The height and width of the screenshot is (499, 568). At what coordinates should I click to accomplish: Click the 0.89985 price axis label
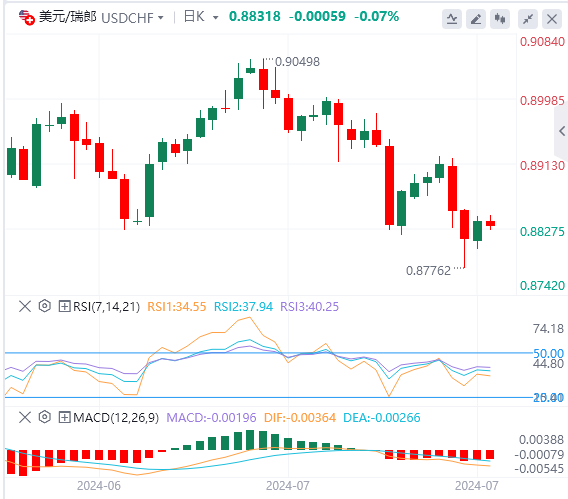coord(542,100)
